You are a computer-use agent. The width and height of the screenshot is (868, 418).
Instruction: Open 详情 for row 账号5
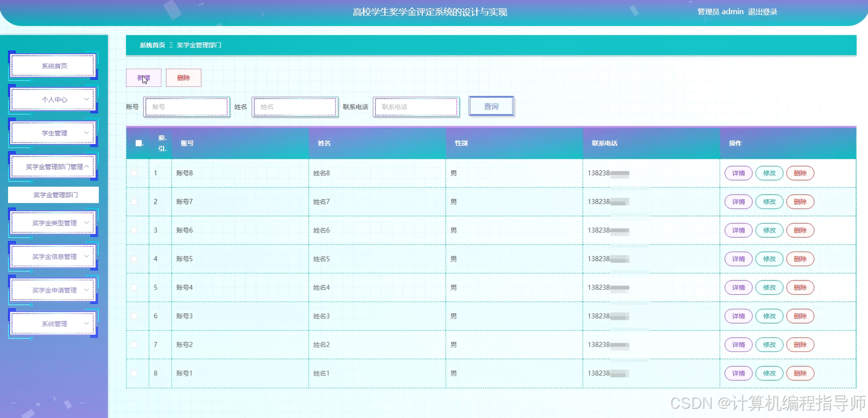[x=739, y=259]
